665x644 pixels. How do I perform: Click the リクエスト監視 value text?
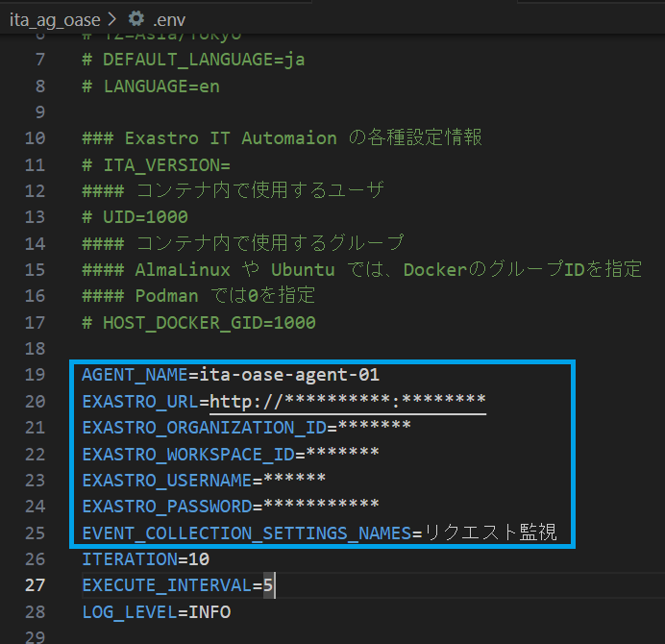click(490, 533)
